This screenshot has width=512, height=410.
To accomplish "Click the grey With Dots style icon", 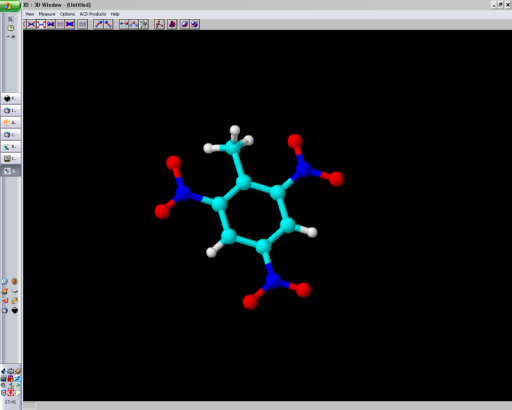I will (x=82, y=24).
